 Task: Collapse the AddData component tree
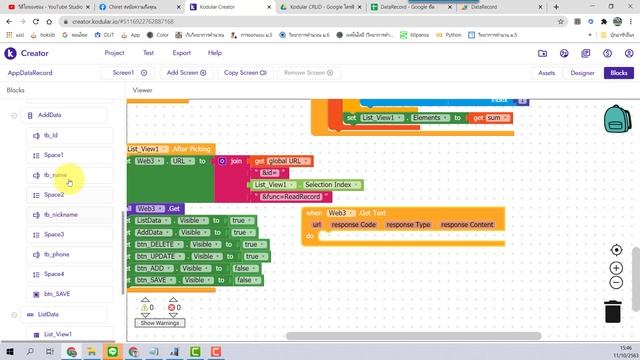14,116
